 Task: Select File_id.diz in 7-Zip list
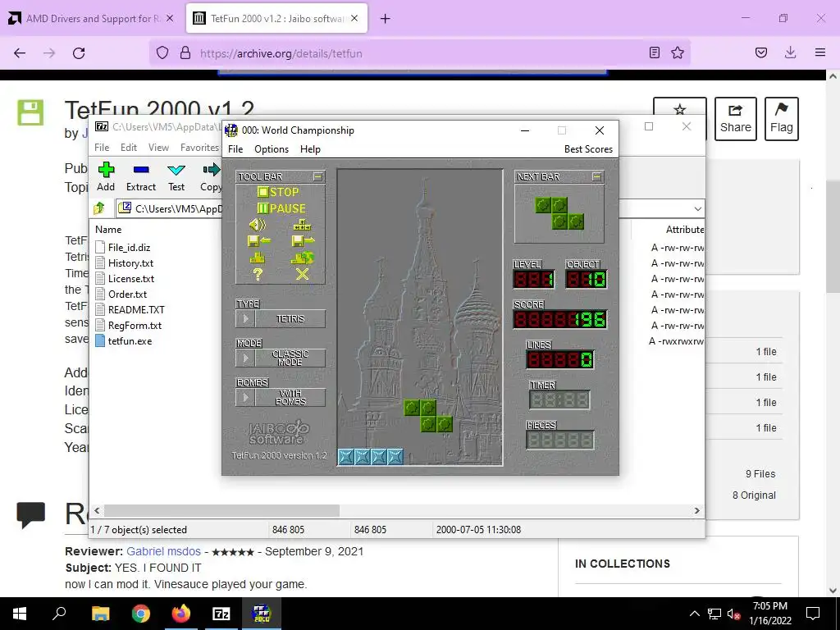pos(129,248)
